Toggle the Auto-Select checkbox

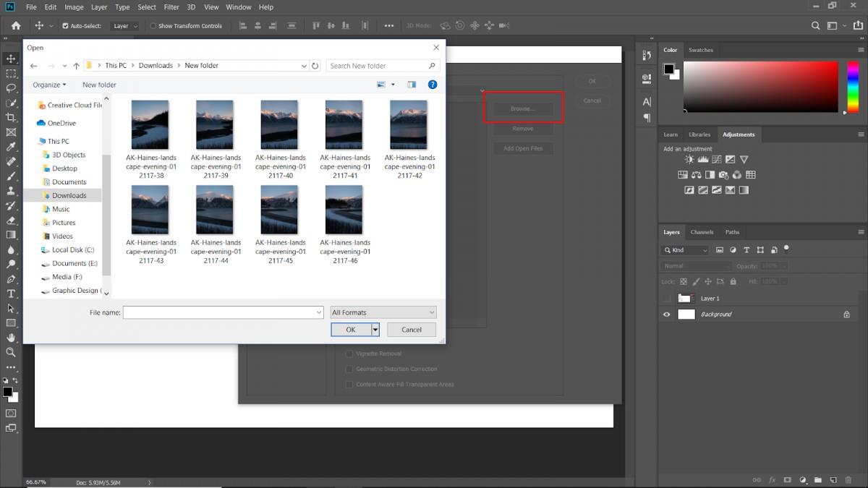click(x=65, y=26)
